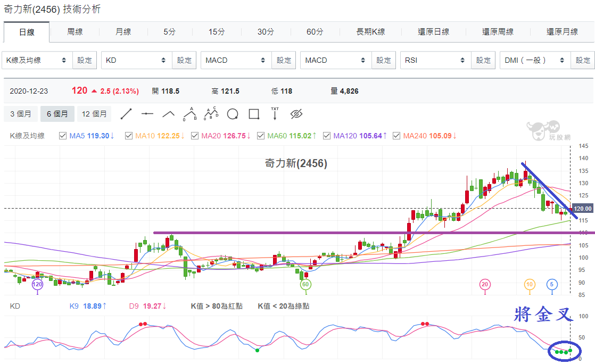Switch to the 月線 monthly tab
The width and height of the screenshot is (595, 364).
[x=123, y=32]
